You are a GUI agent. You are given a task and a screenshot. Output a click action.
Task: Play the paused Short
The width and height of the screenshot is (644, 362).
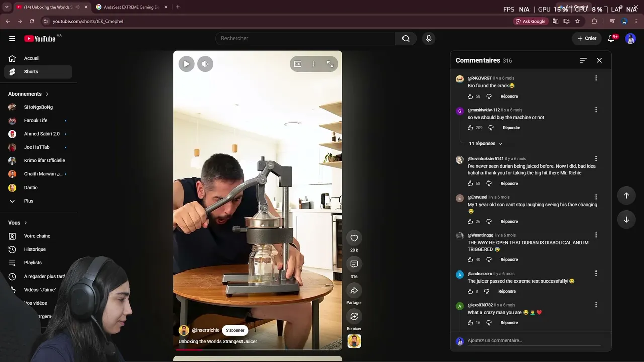click(x=187, y=64)
